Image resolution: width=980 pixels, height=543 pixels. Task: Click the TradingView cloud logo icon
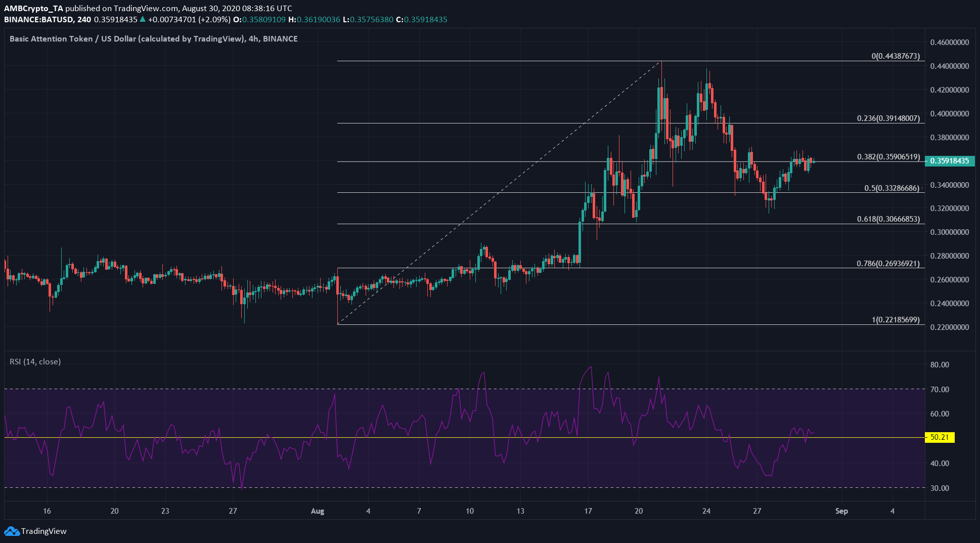pyautogui.click(x=12, y=531)
